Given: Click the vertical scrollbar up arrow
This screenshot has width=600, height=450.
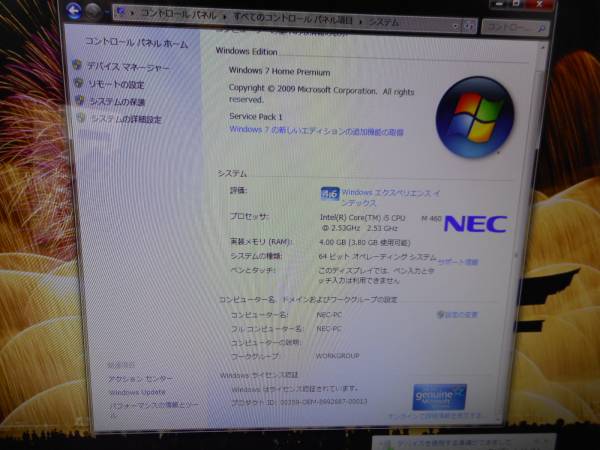Looking at the screenshot, I should [542, 48].
